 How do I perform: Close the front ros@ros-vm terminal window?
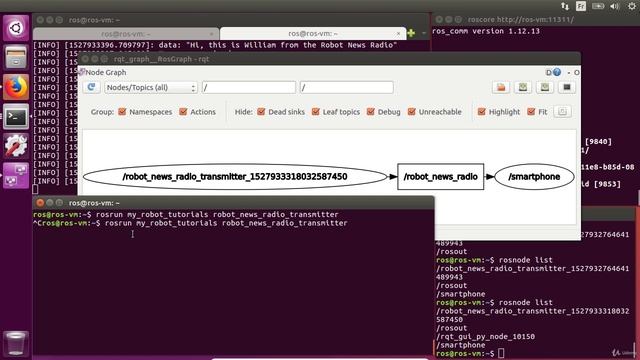[x=40, y=203]
